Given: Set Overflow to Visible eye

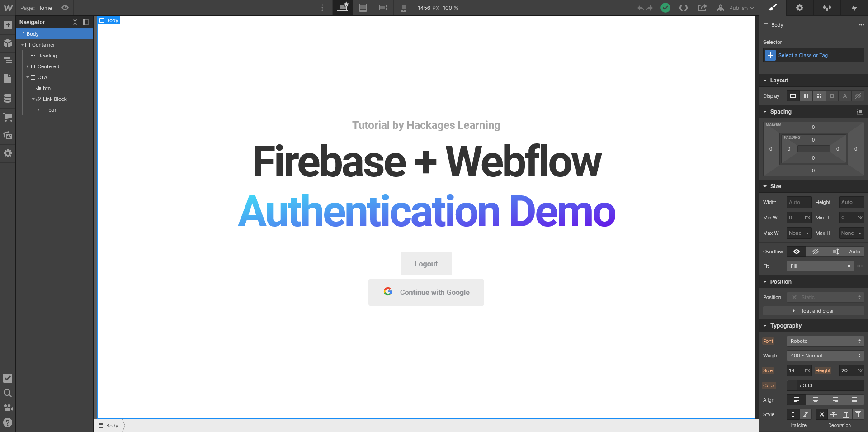Looking at the screenshot, I should (797, 252).
